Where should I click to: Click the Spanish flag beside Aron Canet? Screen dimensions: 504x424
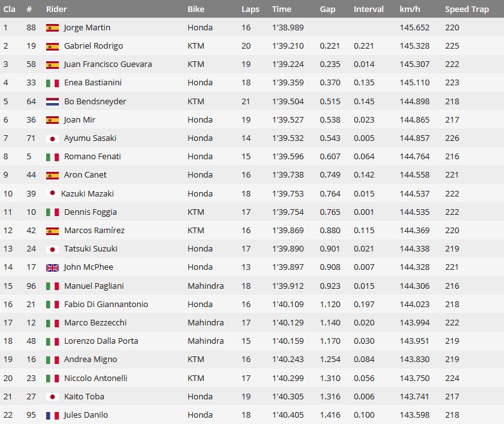[52, 176]
